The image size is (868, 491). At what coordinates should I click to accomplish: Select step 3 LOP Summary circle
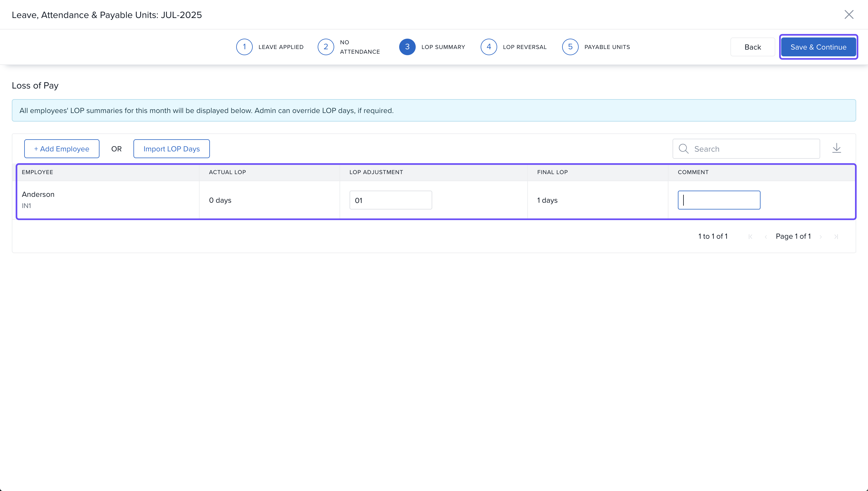[x=407, y=47]
